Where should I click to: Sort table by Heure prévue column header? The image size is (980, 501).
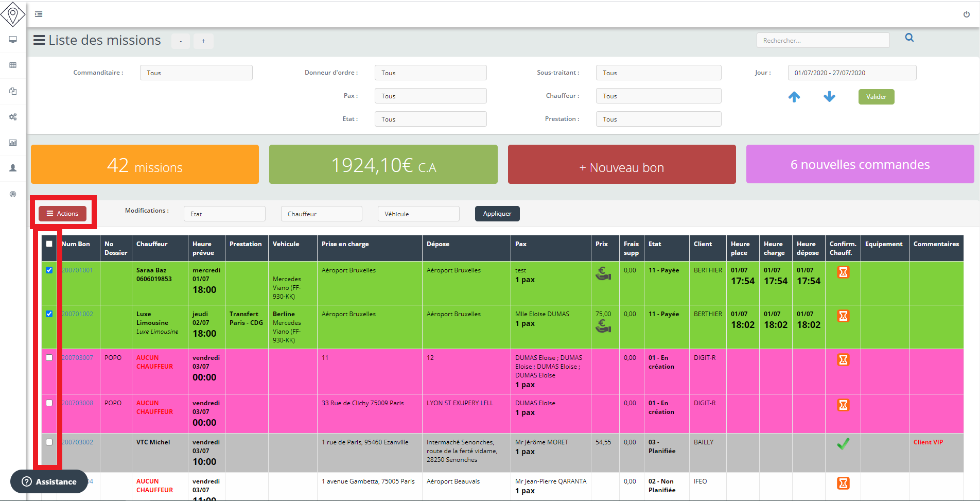203,248
